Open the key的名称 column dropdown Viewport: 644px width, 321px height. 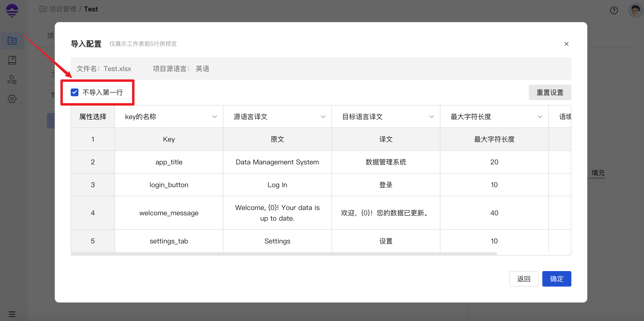click(x=169, y=117)
